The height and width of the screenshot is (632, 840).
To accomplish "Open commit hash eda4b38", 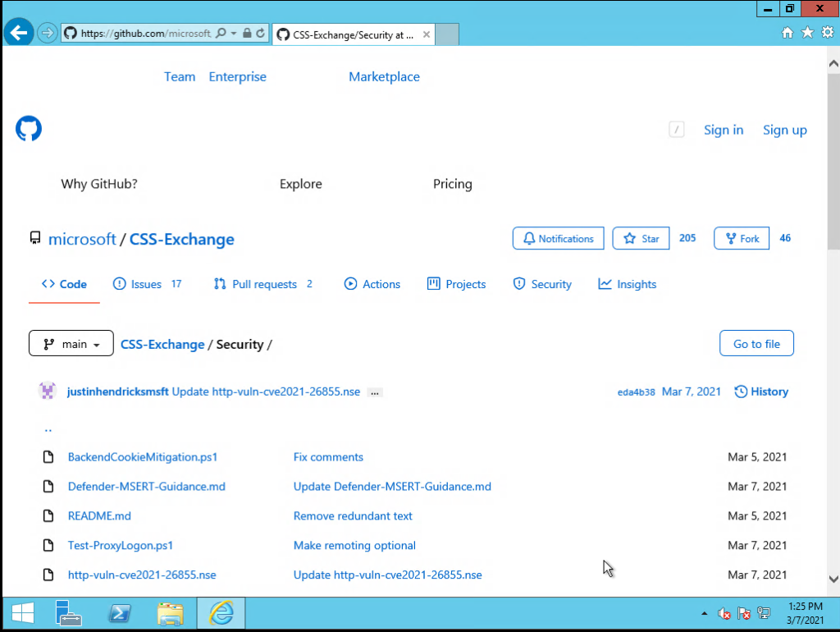I will coord(636,392).
